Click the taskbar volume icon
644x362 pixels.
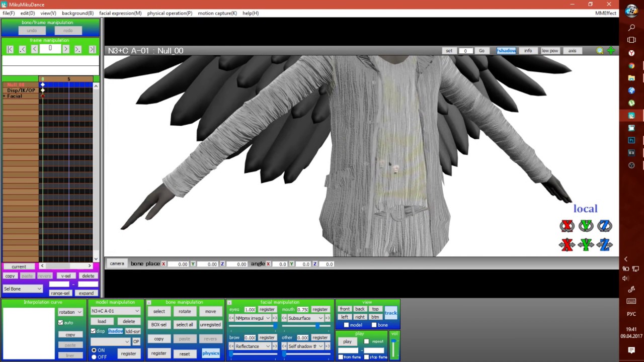click(x=625, y=279)
